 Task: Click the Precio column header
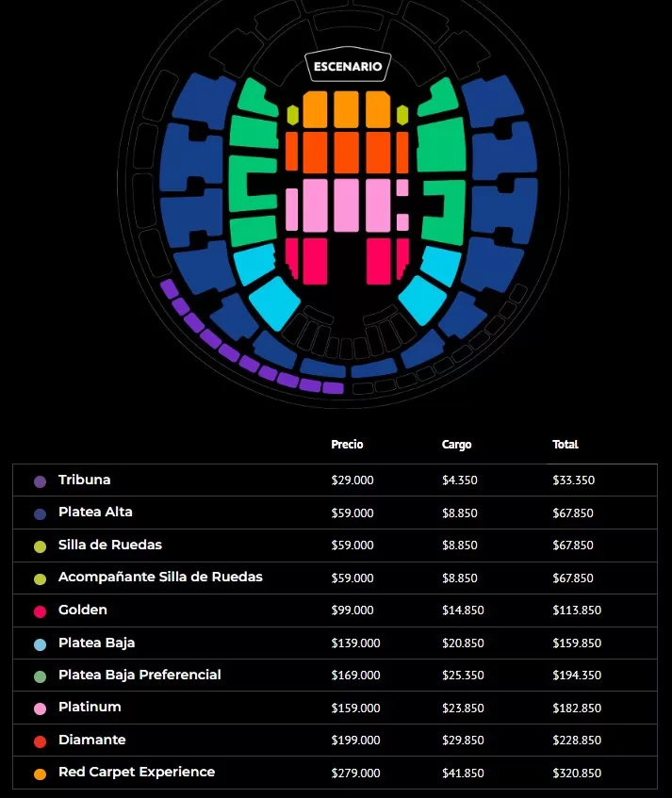pos(347,445)
